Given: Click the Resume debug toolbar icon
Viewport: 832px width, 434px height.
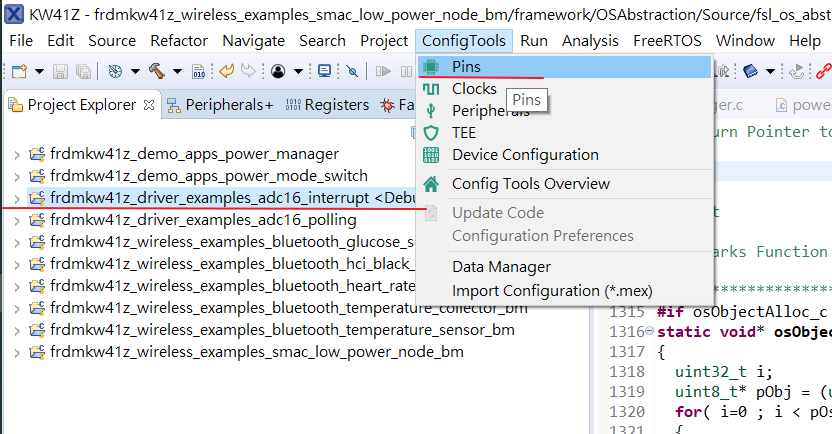Looking at the screenshot, I should tap(383, 71).
